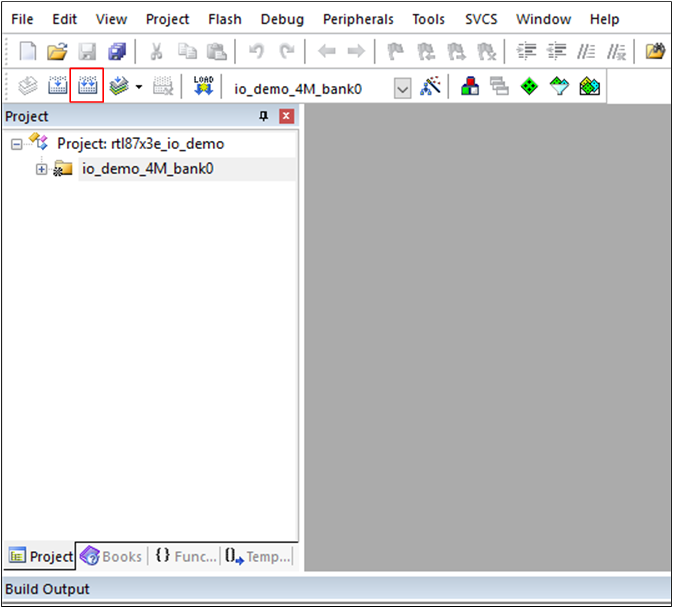The width and height of the screenshot is (673, 608).
Task: Create a new file
Action: (x=28, y=51)
